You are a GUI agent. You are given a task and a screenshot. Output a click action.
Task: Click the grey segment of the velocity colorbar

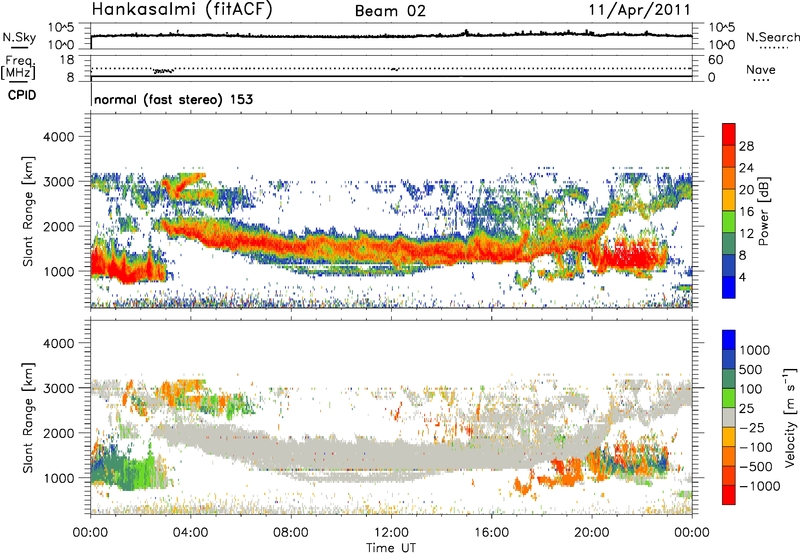[729, 417]
